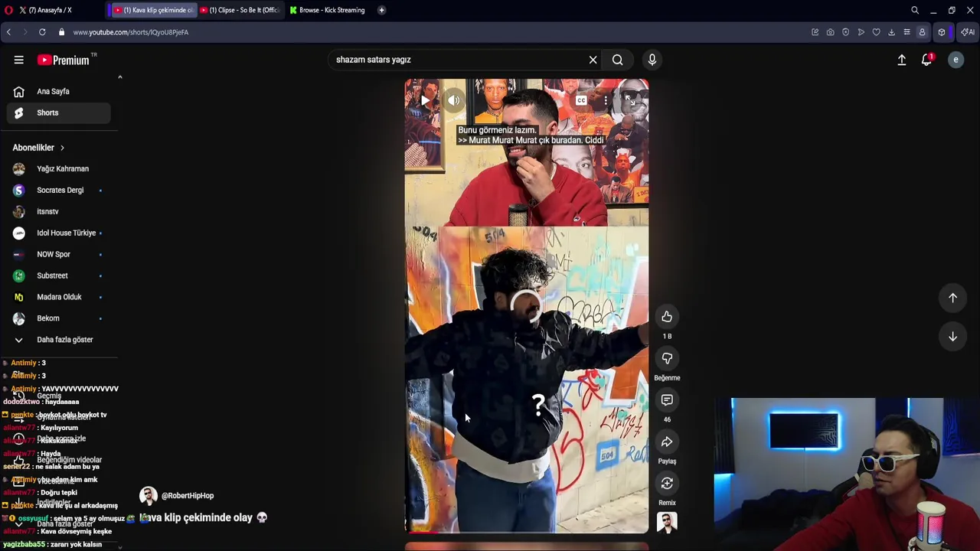
Task: Open the Madara Olduk channel
Action: [59, 297]
